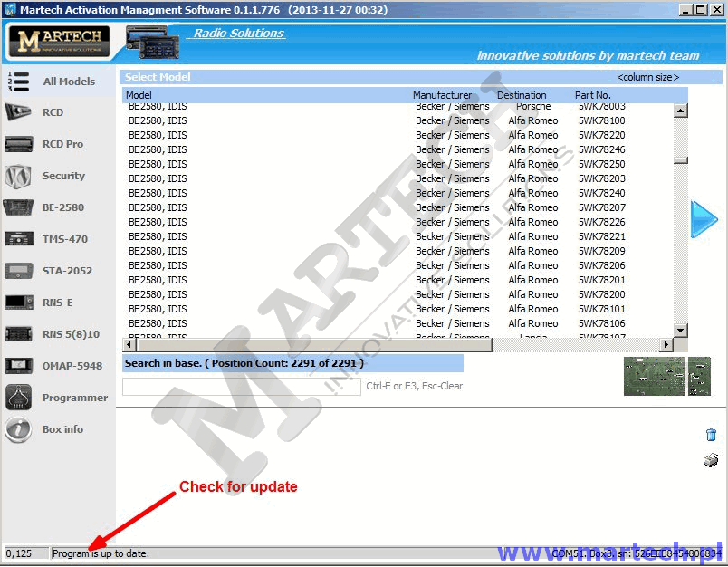The width and height of the screenshot is (728, 567).
Task: Open the All Models list icon
Action: click(18, 82)
